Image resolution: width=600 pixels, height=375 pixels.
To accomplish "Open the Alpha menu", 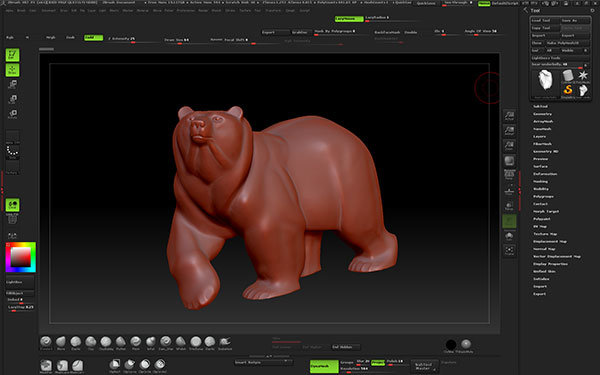I will click(x=10, y=11).
